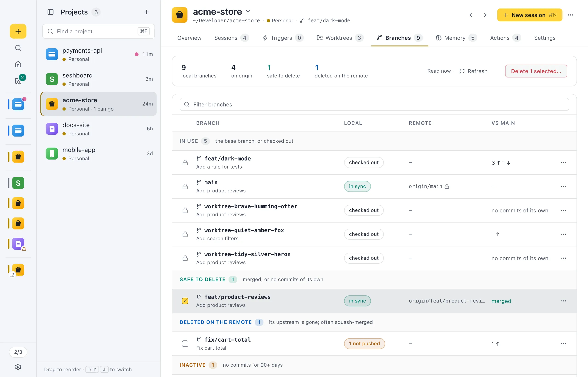Viewport: 588px width, 377px height.
Task: Click the Filter branches input
Action: [374, 105]
